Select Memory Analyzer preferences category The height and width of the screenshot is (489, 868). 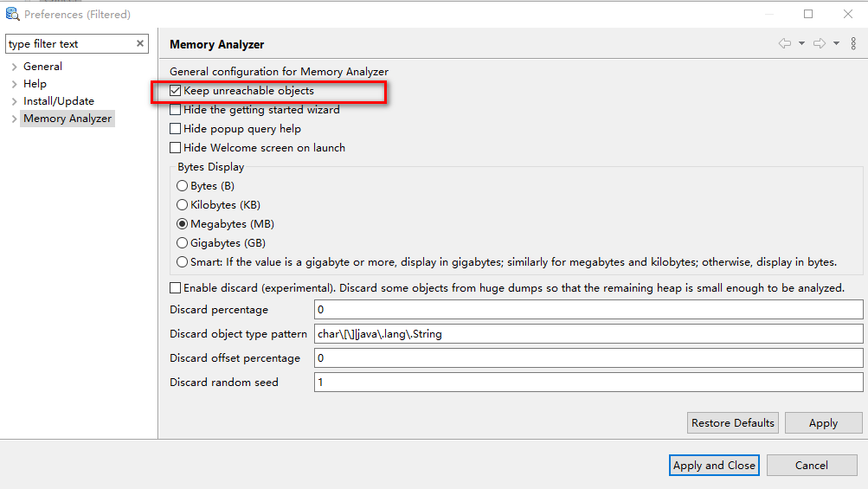click(x=68, y=119)
